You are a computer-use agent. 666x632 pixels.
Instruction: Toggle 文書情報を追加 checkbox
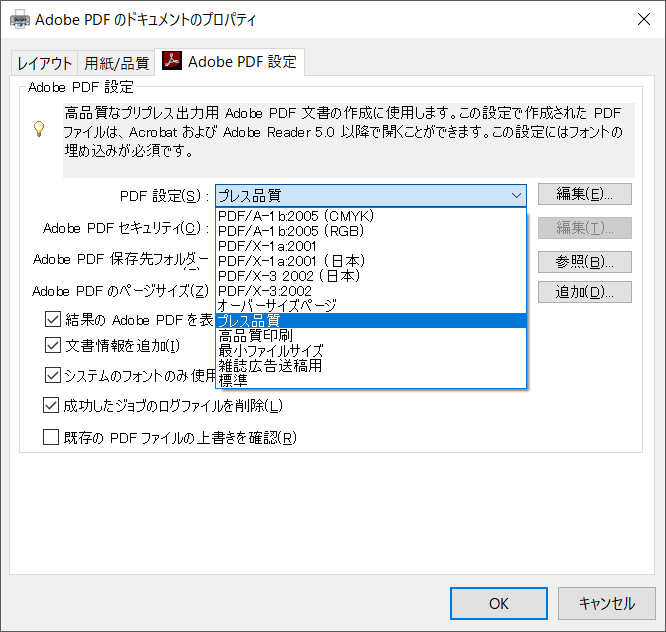(53, 345)
